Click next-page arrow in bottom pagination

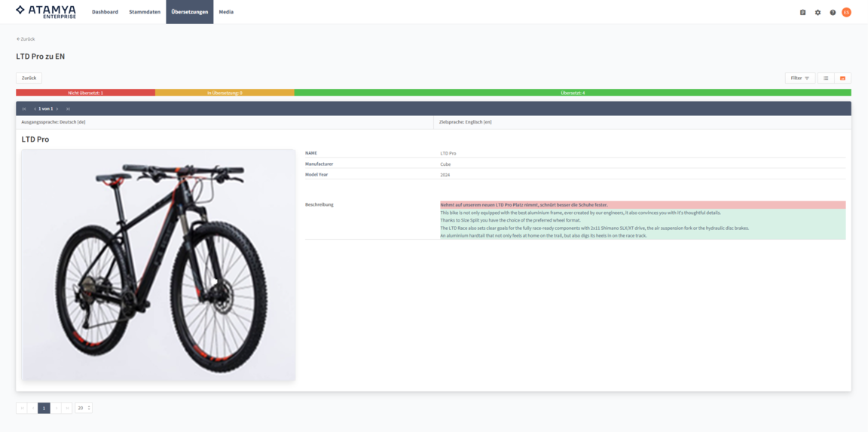coord(56,408)
